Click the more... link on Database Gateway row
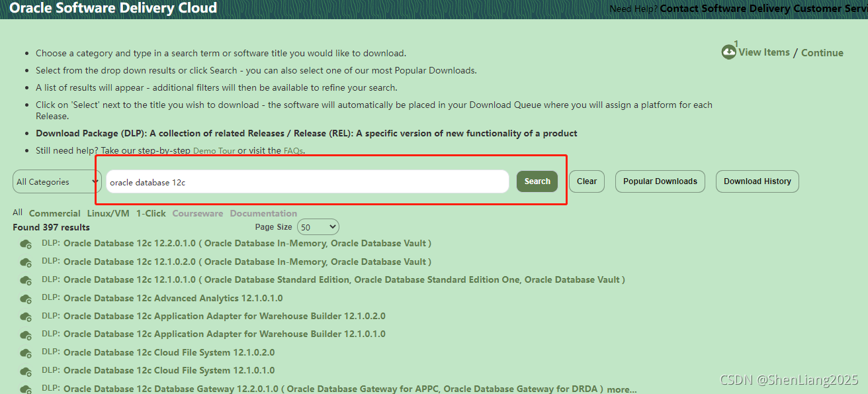 622,389
